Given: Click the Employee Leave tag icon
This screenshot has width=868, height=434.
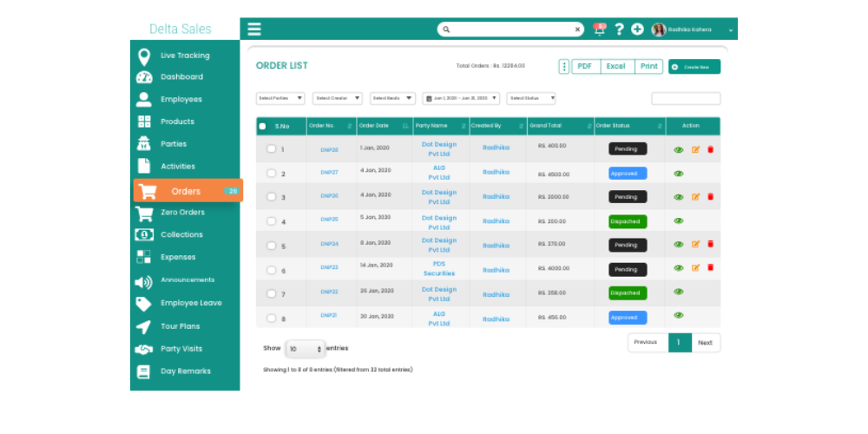Looking at the screenshot, I should click(x=144, y=304).
